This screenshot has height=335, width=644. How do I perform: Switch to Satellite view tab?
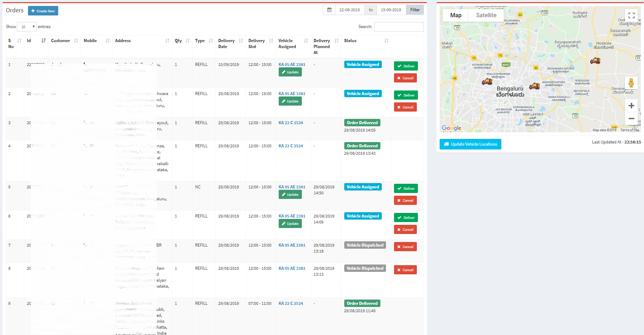tap(486, 15)
